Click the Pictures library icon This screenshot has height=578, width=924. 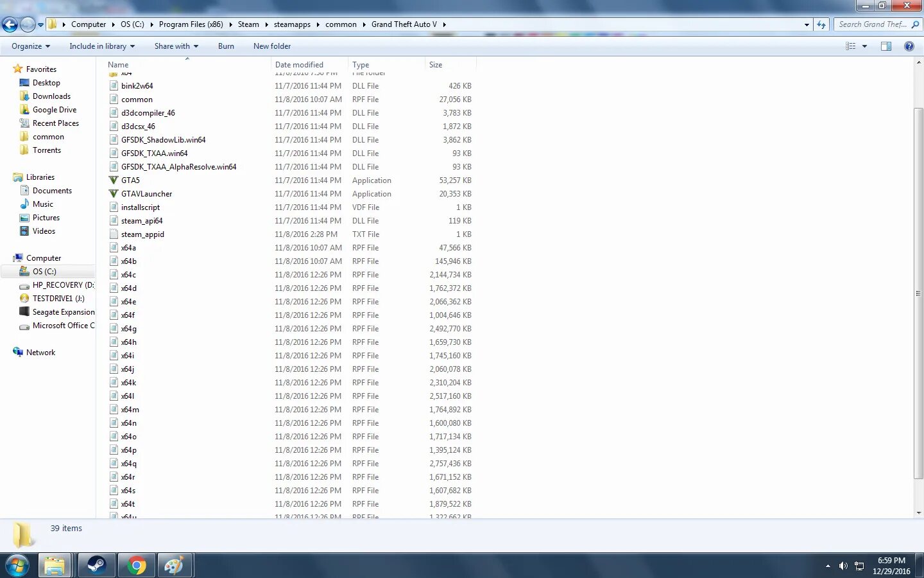24,218
